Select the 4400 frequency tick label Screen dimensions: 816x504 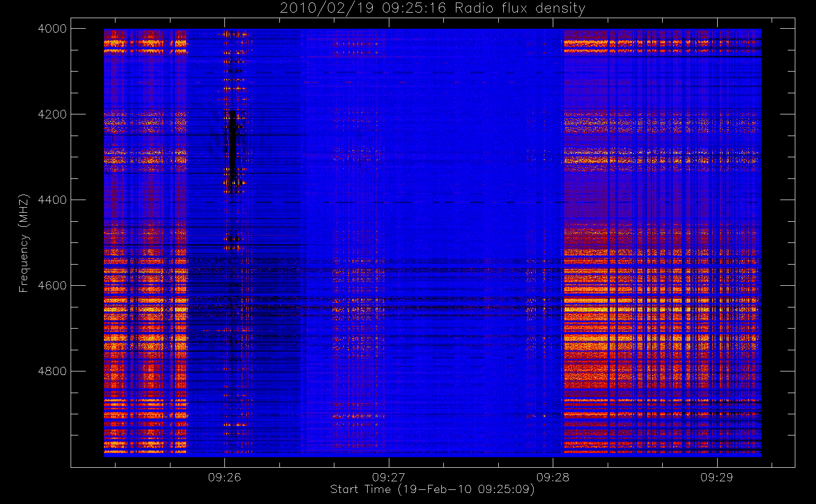tap(52, 200)
